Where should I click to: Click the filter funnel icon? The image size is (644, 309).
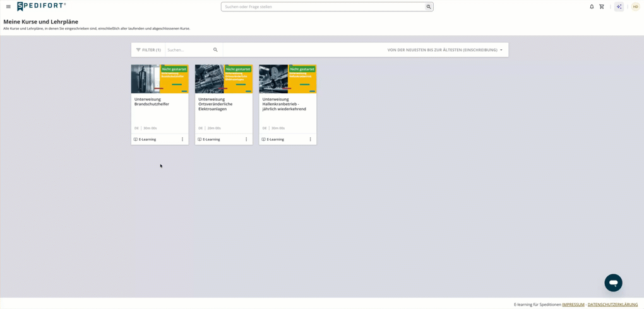(138, 50)
